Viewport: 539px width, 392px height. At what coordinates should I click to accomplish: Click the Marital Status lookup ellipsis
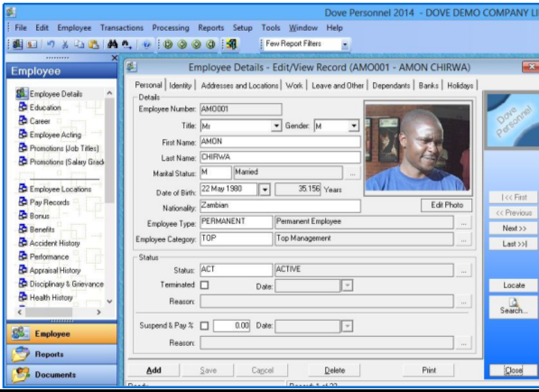(353, 173)
